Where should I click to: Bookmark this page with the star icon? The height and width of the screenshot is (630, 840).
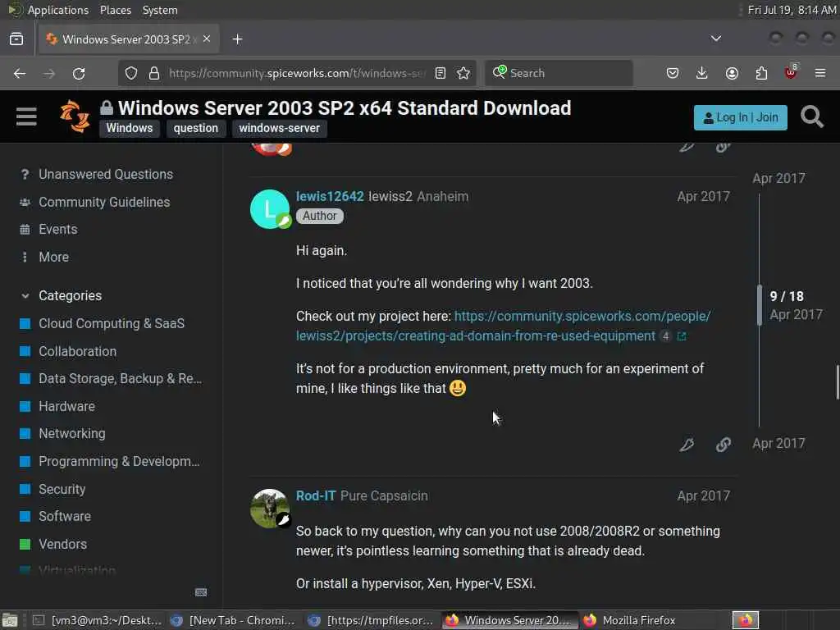tap(464, 73)
